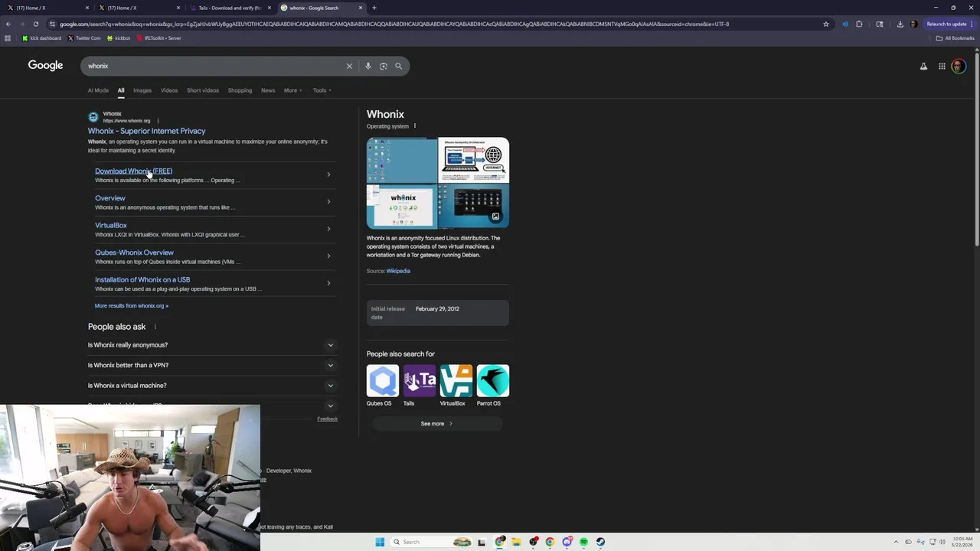The height and width of the screenshot is (551, 980).
Task: Expand Installation on USB sitelink arrow
Action: pos(328,283)
